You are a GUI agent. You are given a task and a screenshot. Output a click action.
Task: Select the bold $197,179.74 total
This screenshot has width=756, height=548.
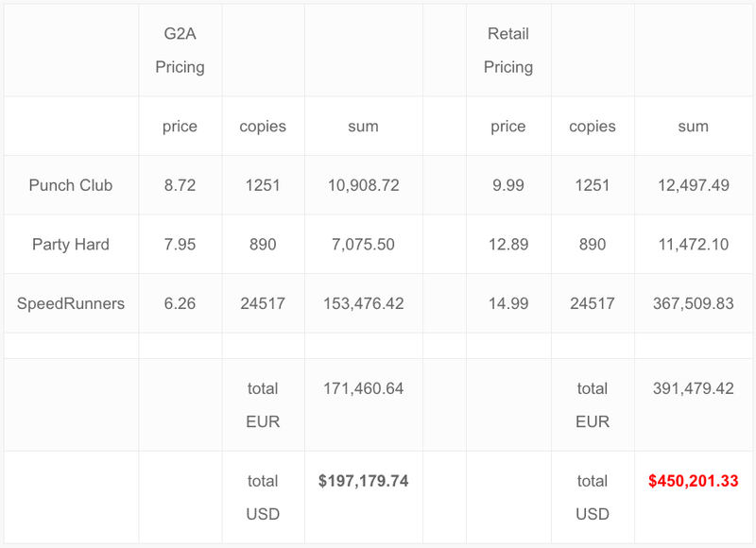[x=364, y=481]
